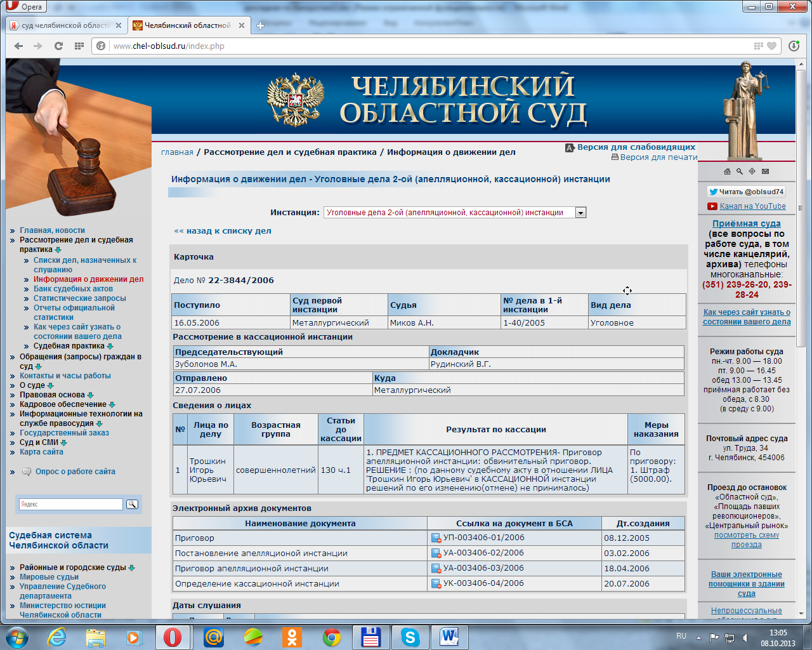Open Microsoft Word from the taskbar
This screenshot has height=650, width=812.
(x=449, y=636)
